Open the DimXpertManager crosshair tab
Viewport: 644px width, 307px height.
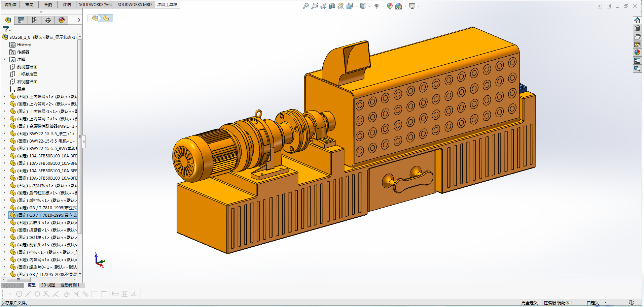point(48,20)
